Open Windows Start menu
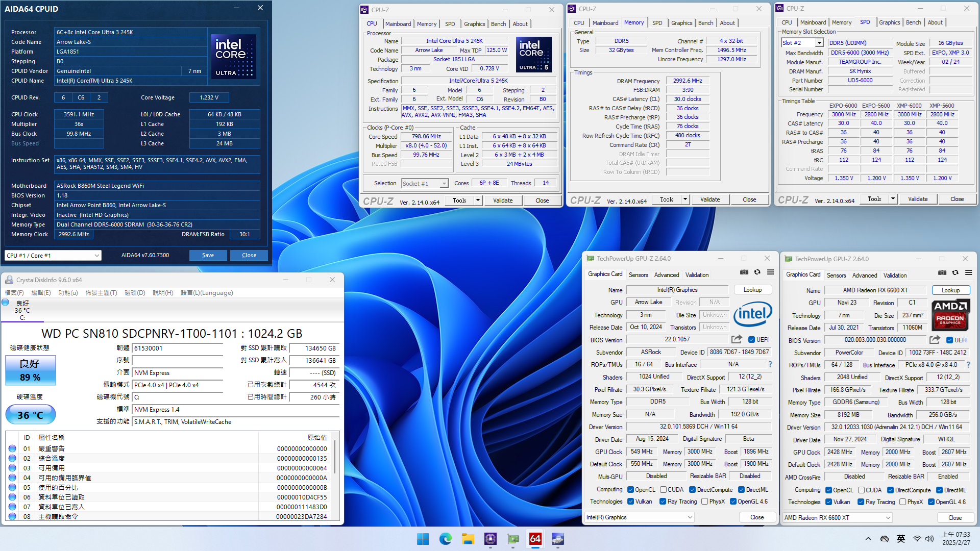This screenshot has height=551, width=980. [x=423, y=539]
